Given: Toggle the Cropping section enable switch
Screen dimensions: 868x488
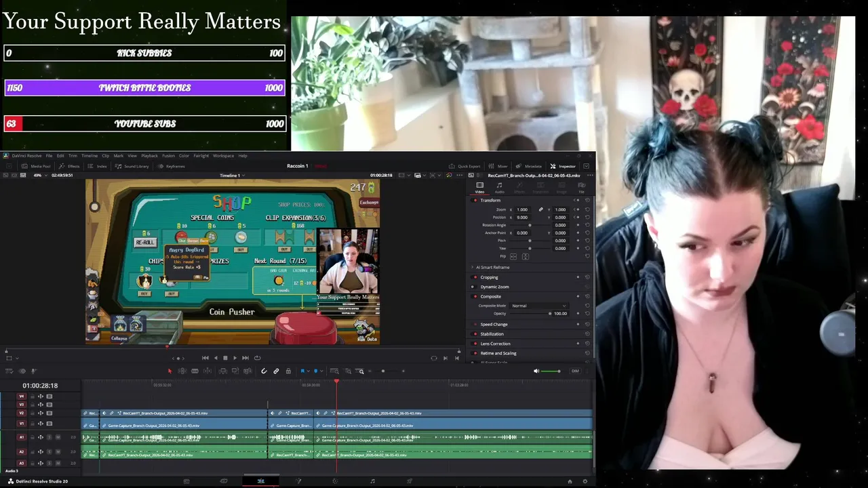Looking at the screenshot, I should pos(475,277).
